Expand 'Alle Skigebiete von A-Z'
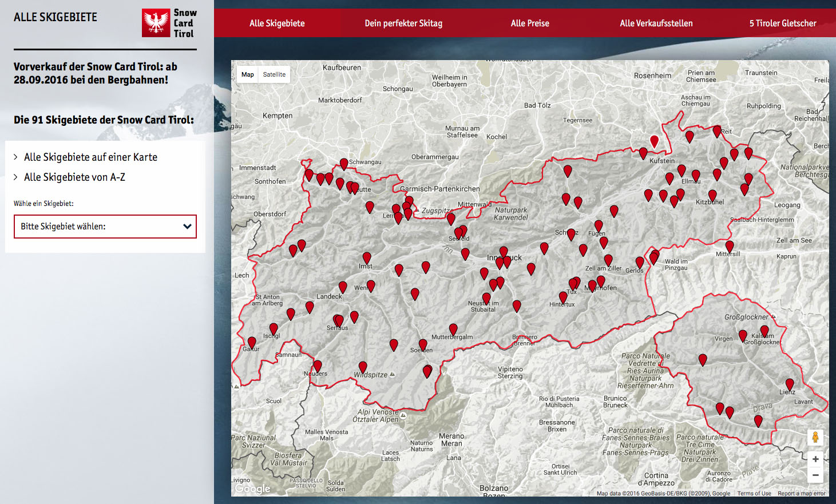 [74, 177]
